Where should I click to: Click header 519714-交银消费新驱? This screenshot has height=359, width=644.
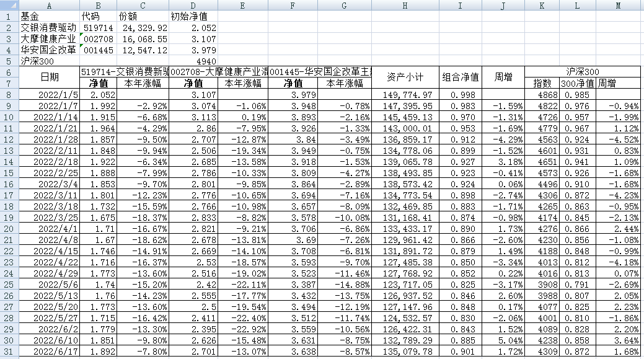(x=125, y=71)
